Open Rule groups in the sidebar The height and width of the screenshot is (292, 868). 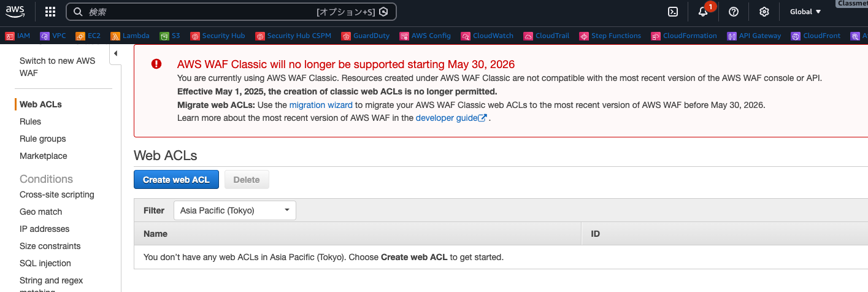(x=43, y=139)
